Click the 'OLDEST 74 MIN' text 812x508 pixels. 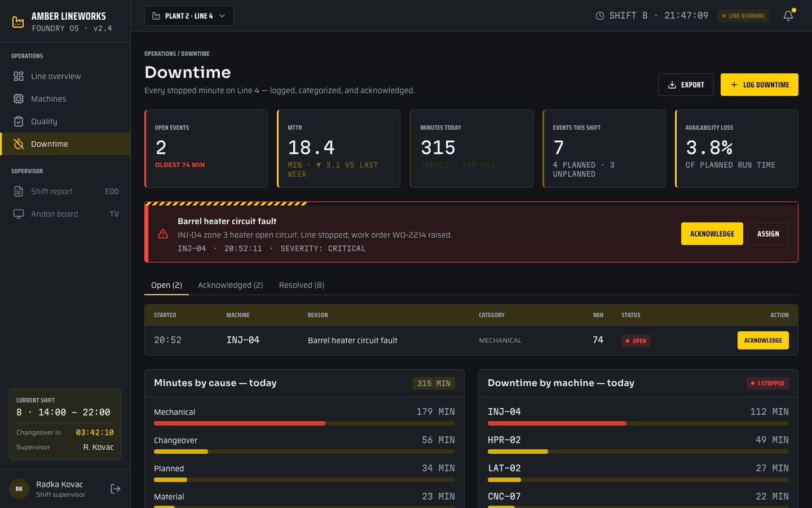(x=180, y=165)
